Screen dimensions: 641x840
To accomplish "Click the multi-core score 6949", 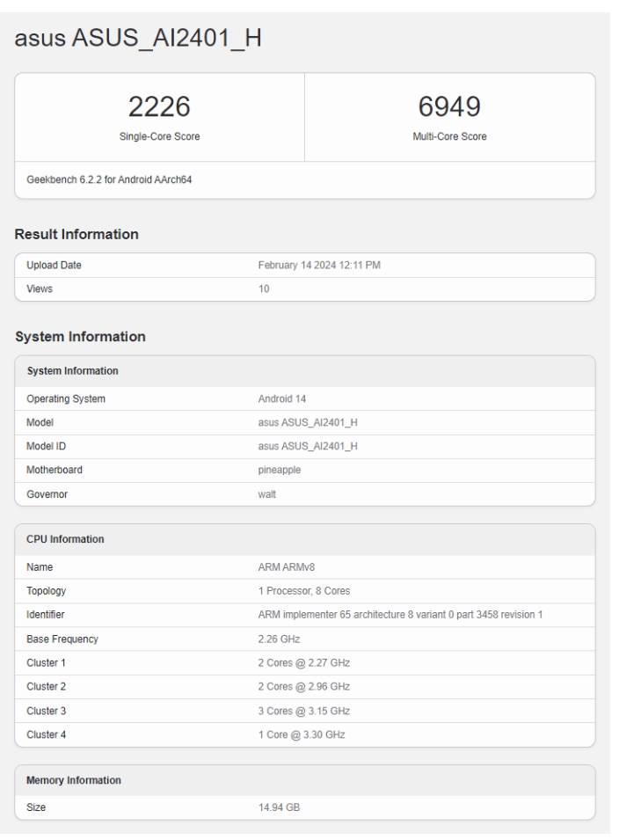I will 449,108.
